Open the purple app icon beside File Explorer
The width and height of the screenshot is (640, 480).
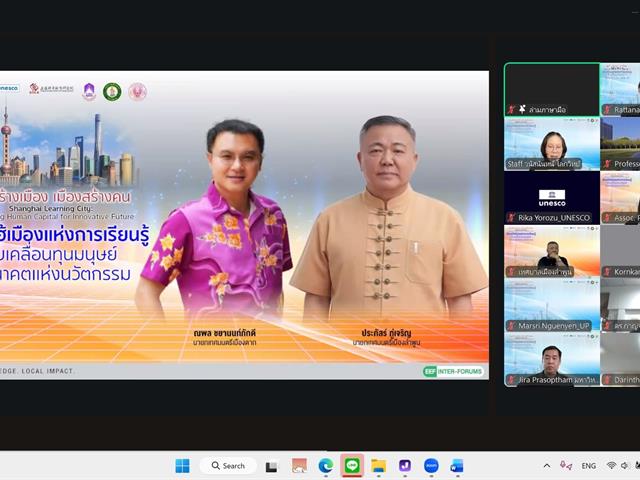point(404,466)
